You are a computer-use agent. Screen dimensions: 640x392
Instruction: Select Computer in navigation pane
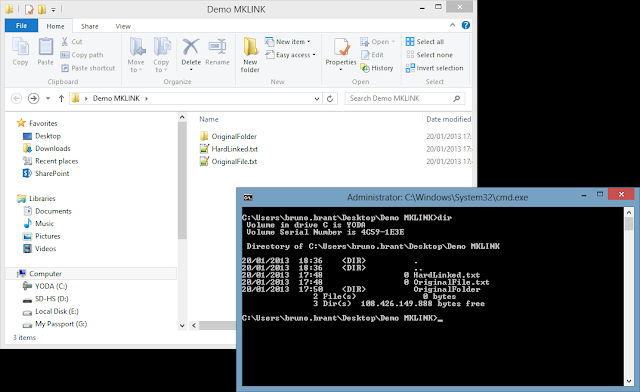pos(45,274)
